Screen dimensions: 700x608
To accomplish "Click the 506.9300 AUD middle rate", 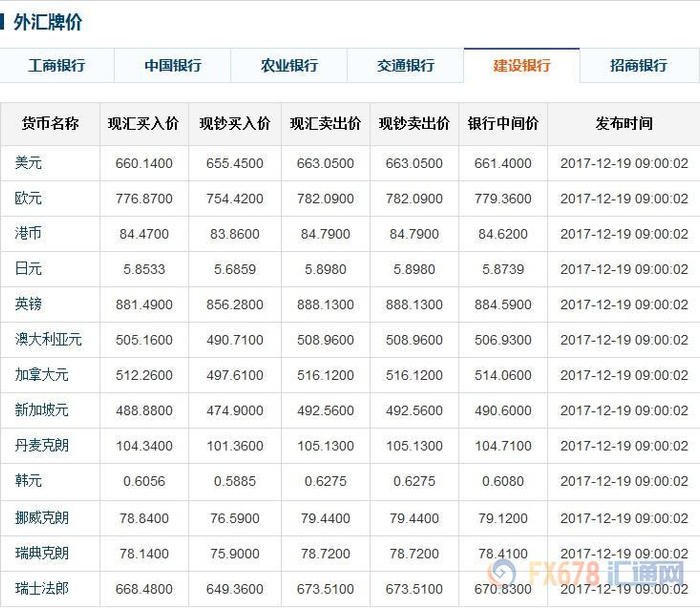I will pyautogui.click(x=503, y=340).
